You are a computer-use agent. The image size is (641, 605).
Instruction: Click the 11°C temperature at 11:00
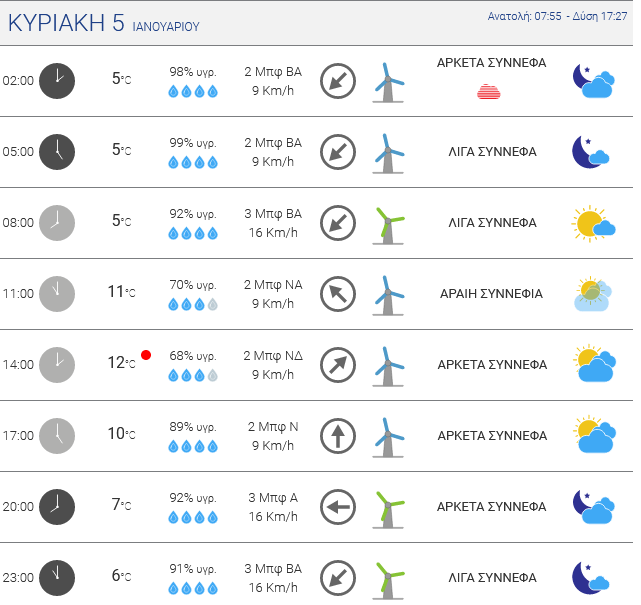tap(121, 292)
